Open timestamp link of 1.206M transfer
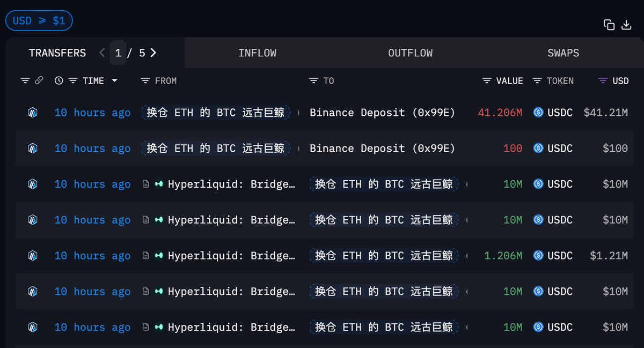Viewport: 644px width, 348px height. pos(92,255)
